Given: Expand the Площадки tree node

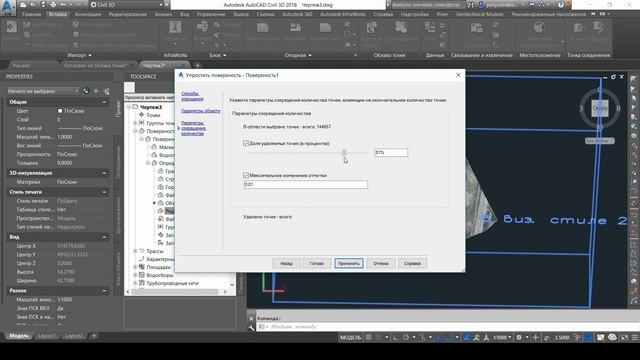Looking at the screenshot, I should (135, 267).
